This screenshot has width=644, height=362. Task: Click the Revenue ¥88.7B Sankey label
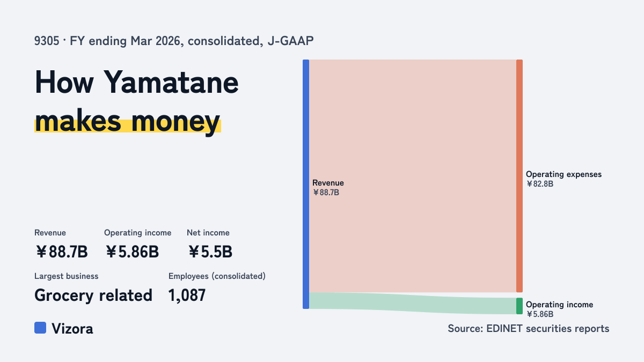point(328,188)
